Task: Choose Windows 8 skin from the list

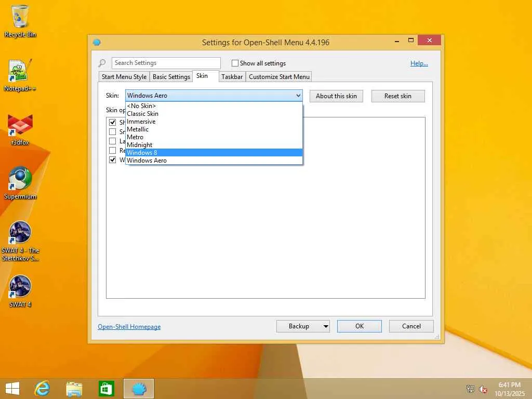Action: tap(214, 153)
